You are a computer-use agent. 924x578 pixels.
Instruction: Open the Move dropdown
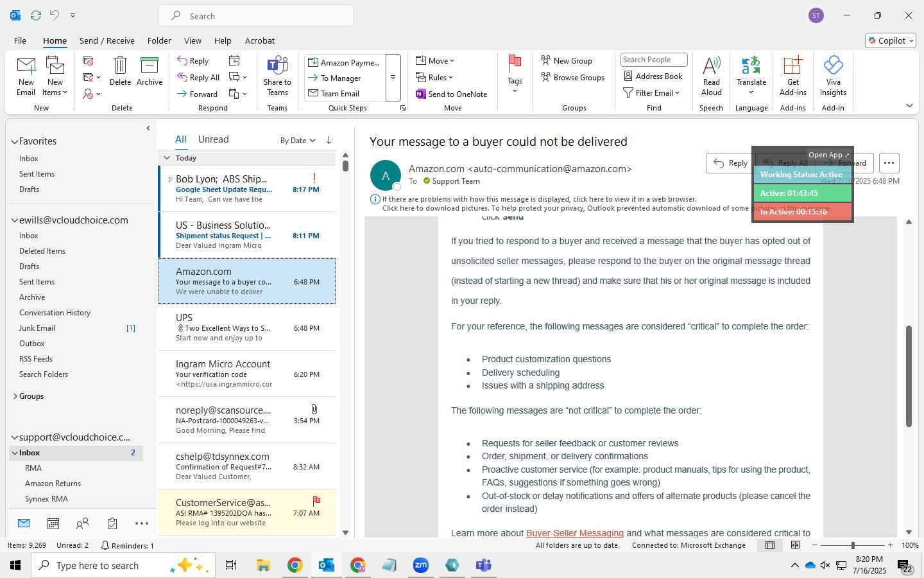[x=435, y=61]
